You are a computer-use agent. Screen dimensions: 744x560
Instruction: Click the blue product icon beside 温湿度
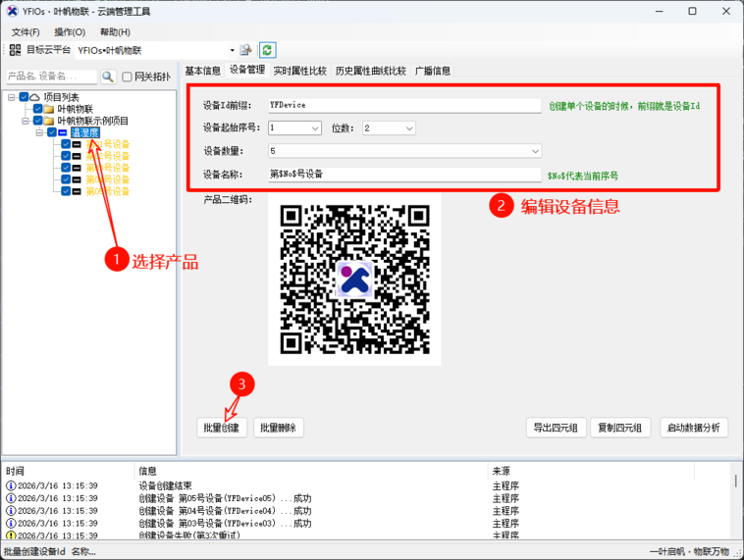coord(63,132)
